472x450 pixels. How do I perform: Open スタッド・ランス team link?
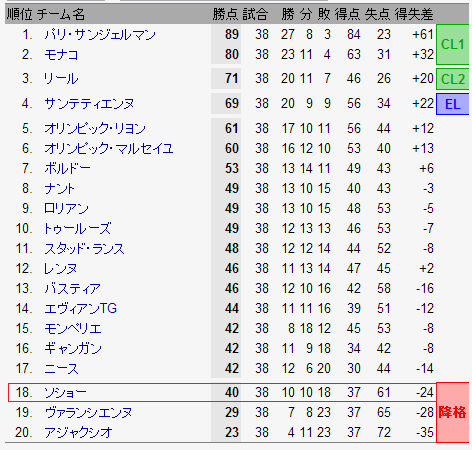point(84,249)
